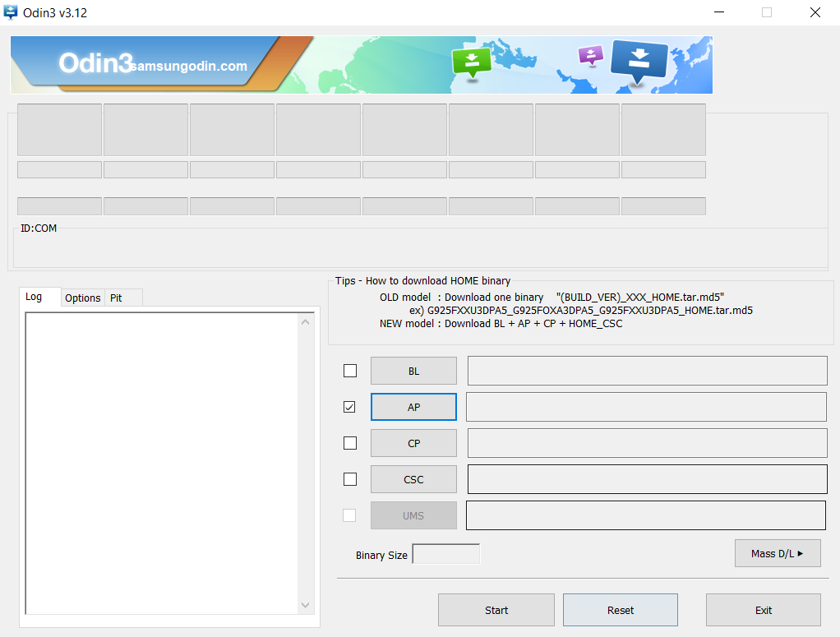Open the Options tab

pyautogui.click(x=82, y=298)
